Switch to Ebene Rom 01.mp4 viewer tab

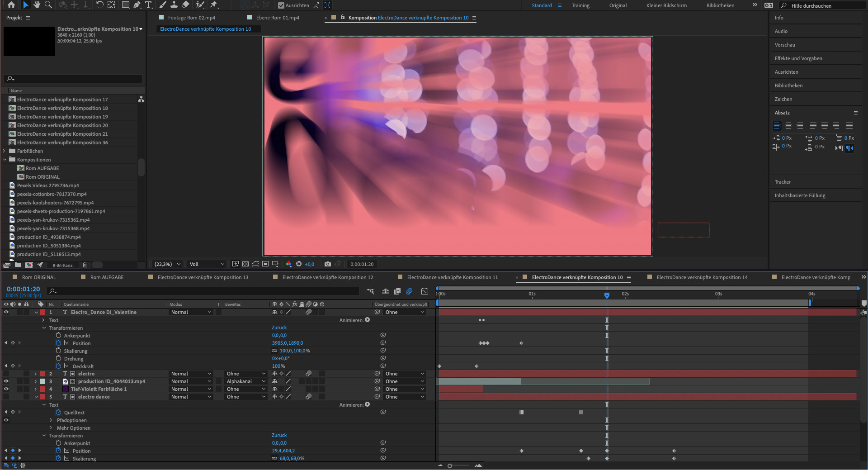click(x=278, y=18)
